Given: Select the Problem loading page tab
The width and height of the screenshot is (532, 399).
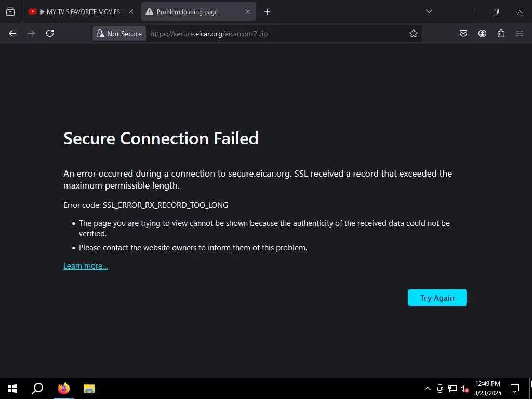Looking at the screenshot, I should click(192, 11).
